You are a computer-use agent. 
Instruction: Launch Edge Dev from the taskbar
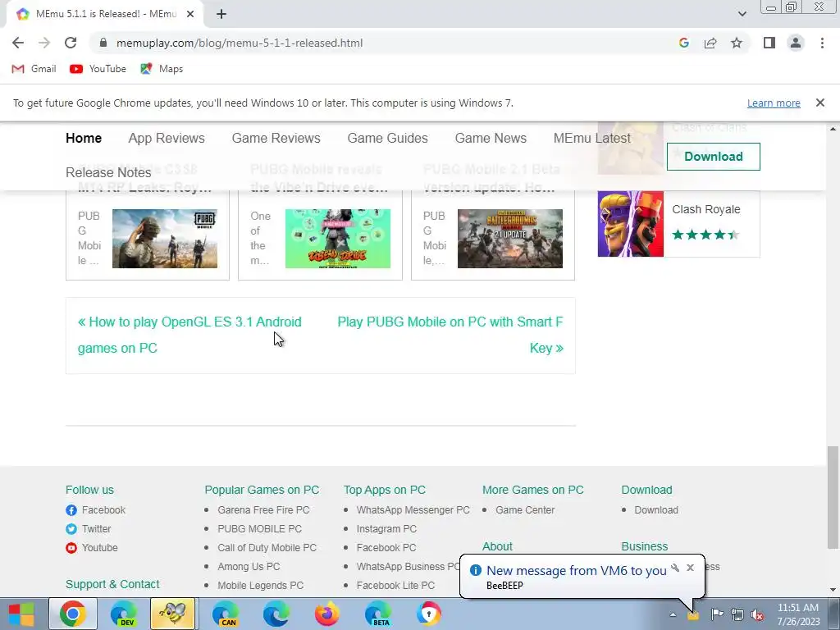pyautogui.click(x=124, y=614)
